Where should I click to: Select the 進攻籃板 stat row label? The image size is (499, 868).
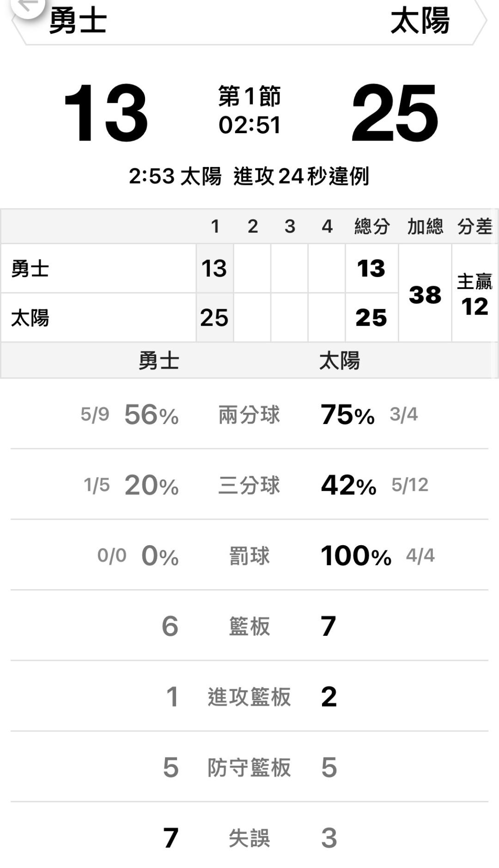click(x=249, y=697)
